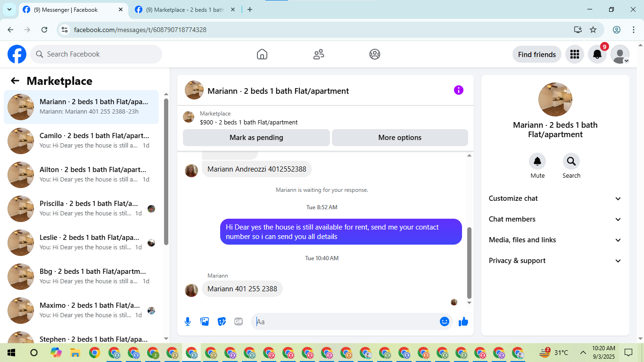
Task: Open Windows Start button
Action: [x=11, y=353]
